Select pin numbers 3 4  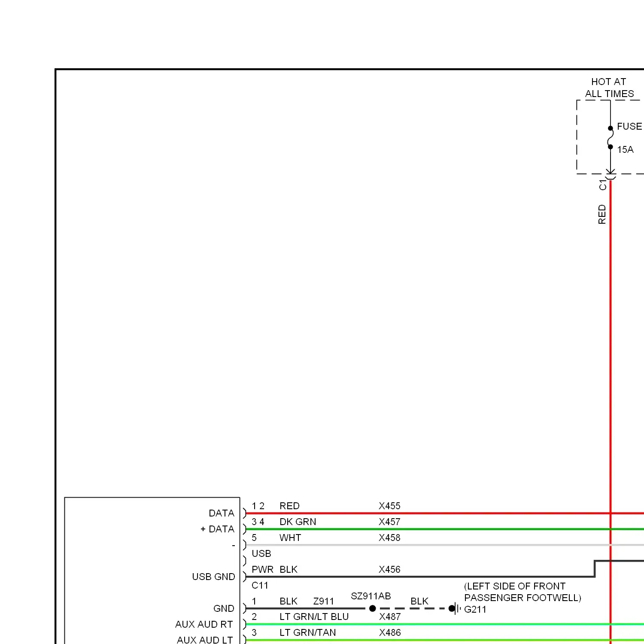point(258,522)
